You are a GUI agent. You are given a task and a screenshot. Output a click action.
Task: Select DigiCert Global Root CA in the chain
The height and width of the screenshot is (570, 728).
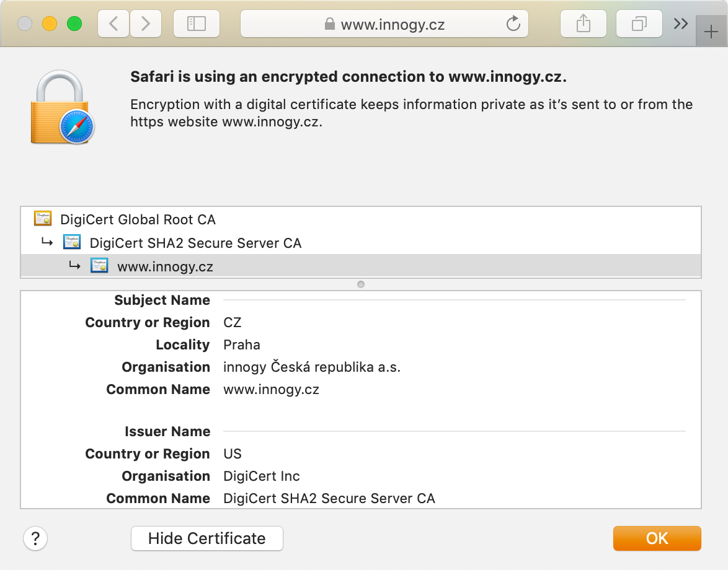click(x=361, y=219)
